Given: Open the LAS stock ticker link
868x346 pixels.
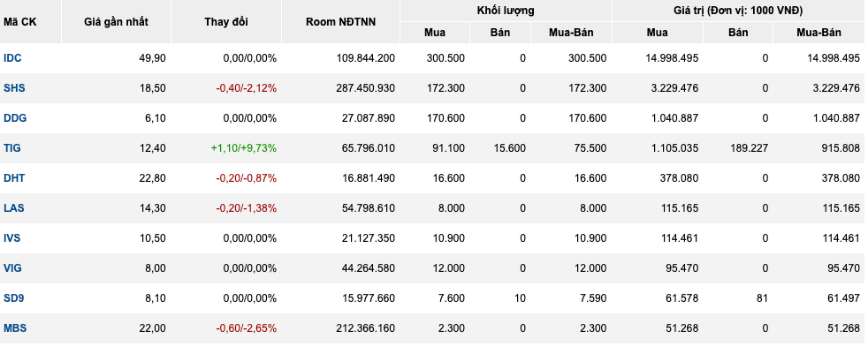Looking at the screenshot, I should point(14,207).
